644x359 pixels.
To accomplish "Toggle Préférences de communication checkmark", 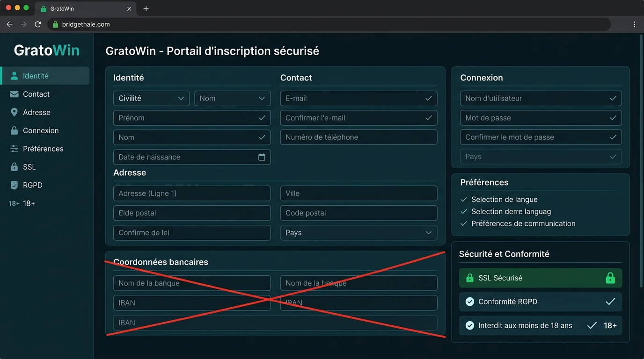I will click(464, 223).
